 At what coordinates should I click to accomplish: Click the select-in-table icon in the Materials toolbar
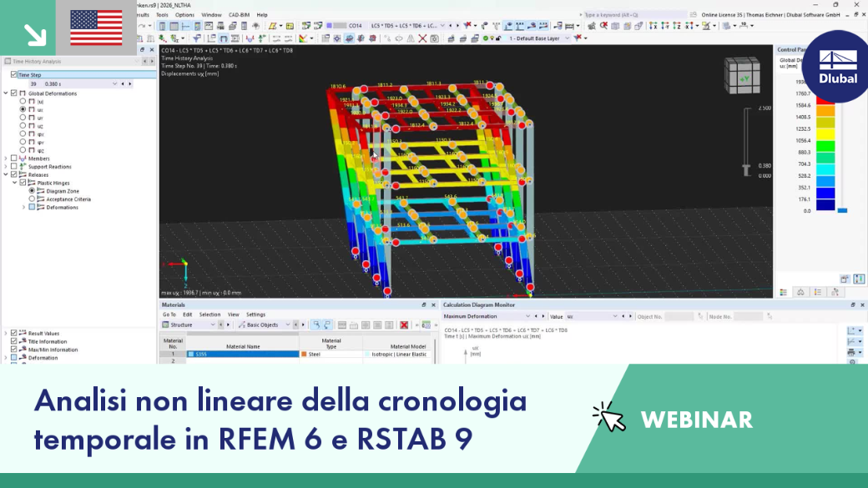315,324
